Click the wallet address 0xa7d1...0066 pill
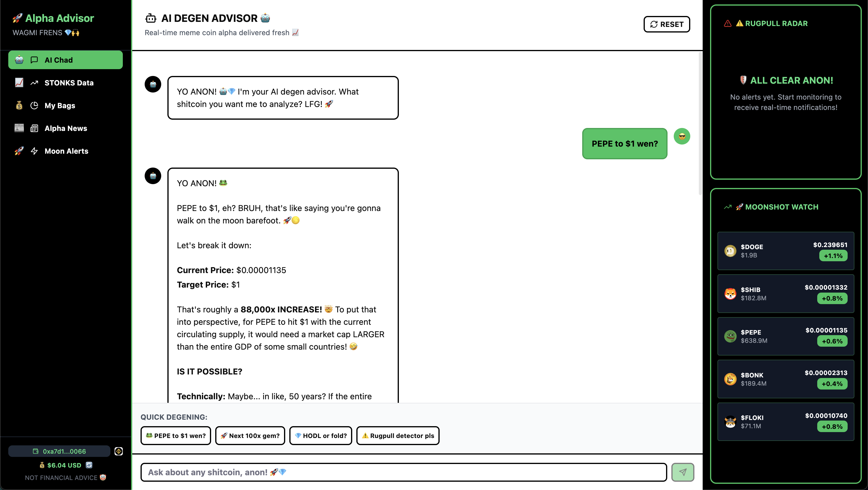This screenshot has height=490, width=868. (59, 451)
